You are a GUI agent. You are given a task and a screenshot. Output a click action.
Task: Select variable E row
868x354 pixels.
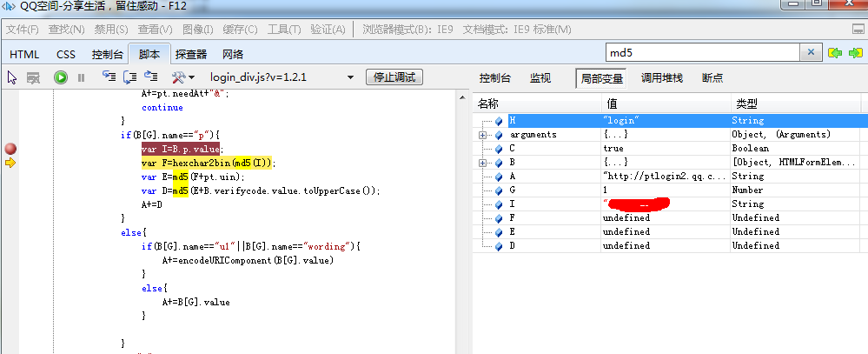(671, 231)
